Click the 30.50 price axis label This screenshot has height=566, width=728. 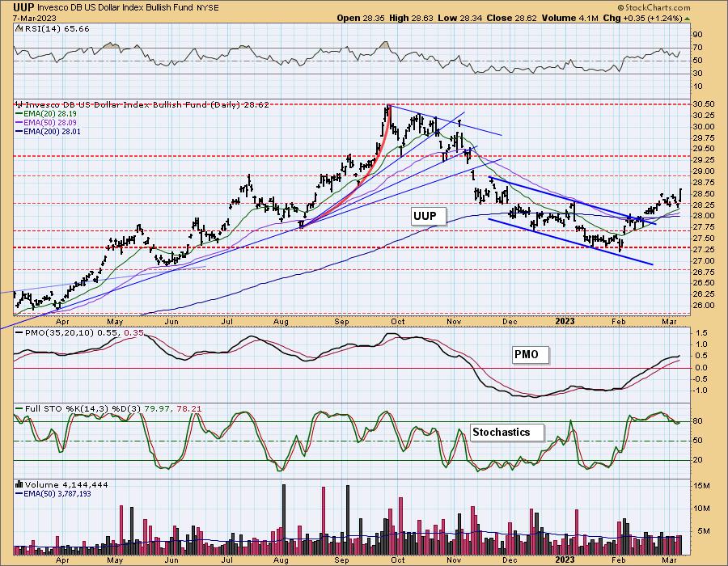(x=704, y=104)
